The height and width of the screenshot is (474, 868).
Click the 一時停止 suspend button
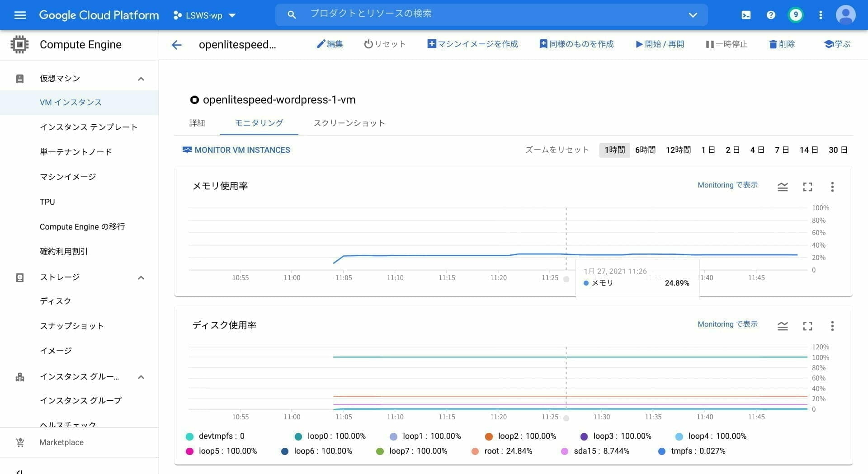(x=726, y=44)
